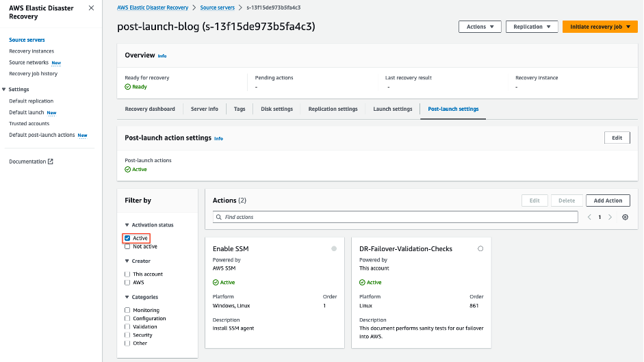This screenshot has width=644, height=362.
Task: Click the green Ready status check icon
Action: point(128,87)
